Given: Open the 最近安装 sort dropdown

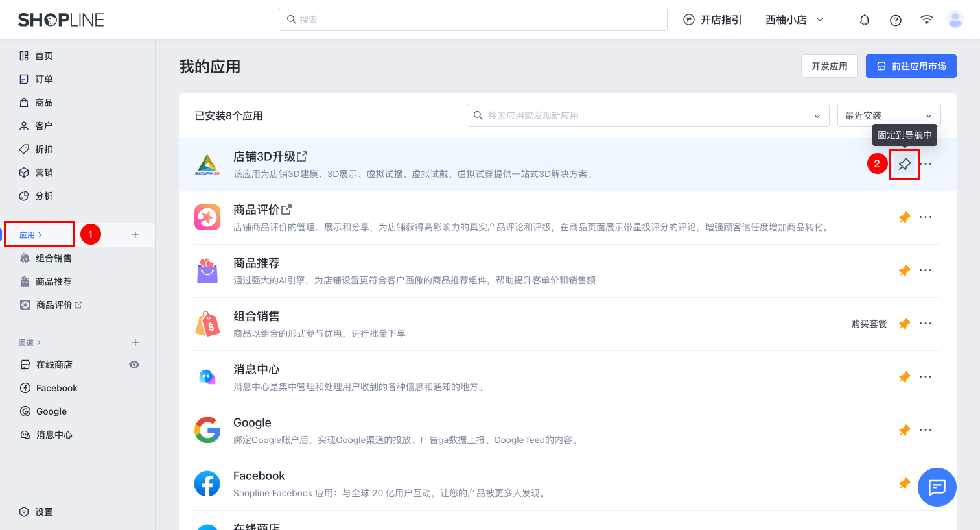Looking at the screenshot, I should coord(889,115).
